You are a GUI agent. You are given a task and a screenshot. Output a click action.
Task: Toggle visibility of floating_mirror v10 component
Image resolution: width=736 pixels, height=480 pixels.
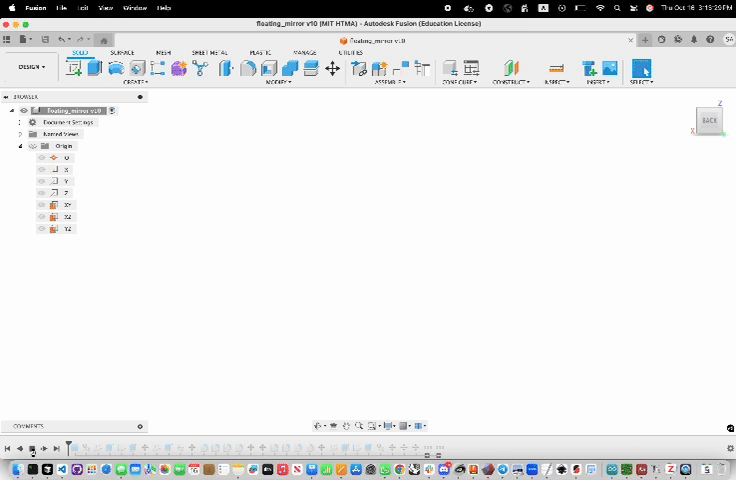point(23,111)
